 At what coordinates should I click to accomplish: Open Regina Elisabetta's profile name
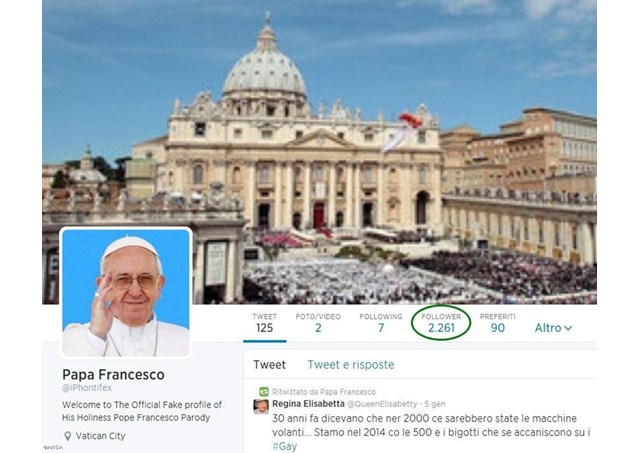click(x=308, y=404)
